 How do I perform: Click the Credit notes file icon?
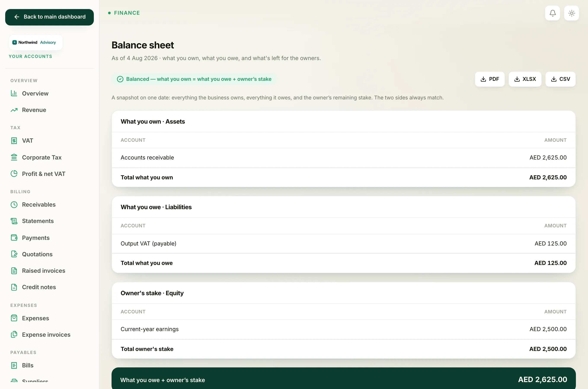[x=14, y=287]
